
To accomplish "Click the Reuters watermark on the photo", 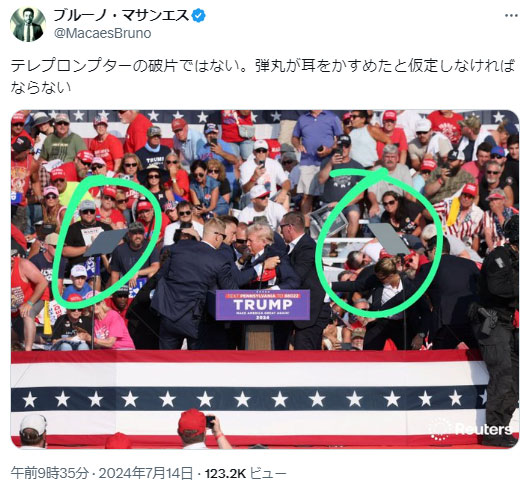I will tap(475, 430).
